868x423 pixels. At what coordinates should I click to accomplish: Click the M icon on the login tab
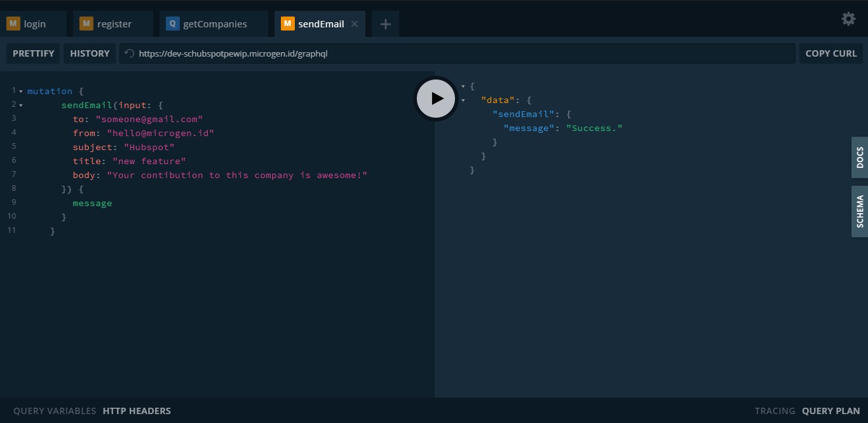pyautogui.click(x=13, y=24)
